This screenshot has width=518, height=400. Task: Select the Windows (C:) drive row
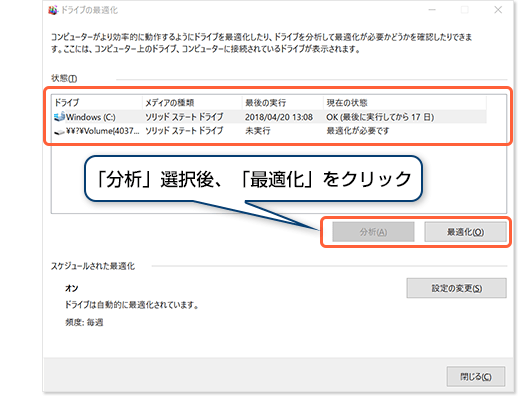click(x=269, y=117)
